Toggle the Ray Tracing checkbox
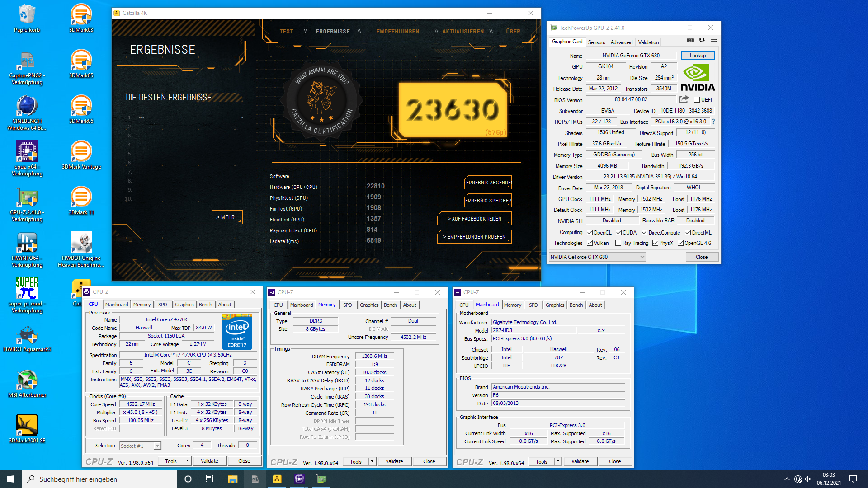 click(x=618, y=243)
